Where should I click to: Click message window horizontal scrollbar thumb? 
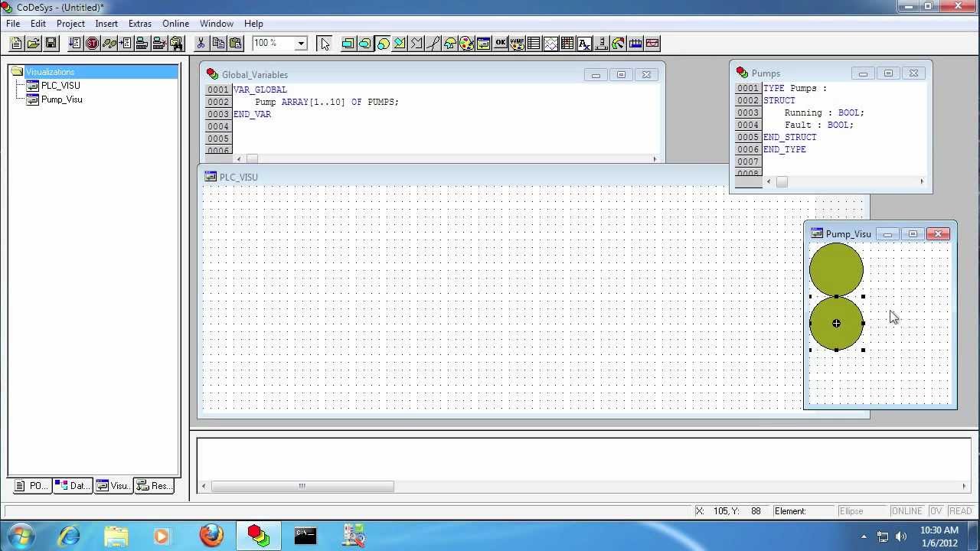[302, 486]
